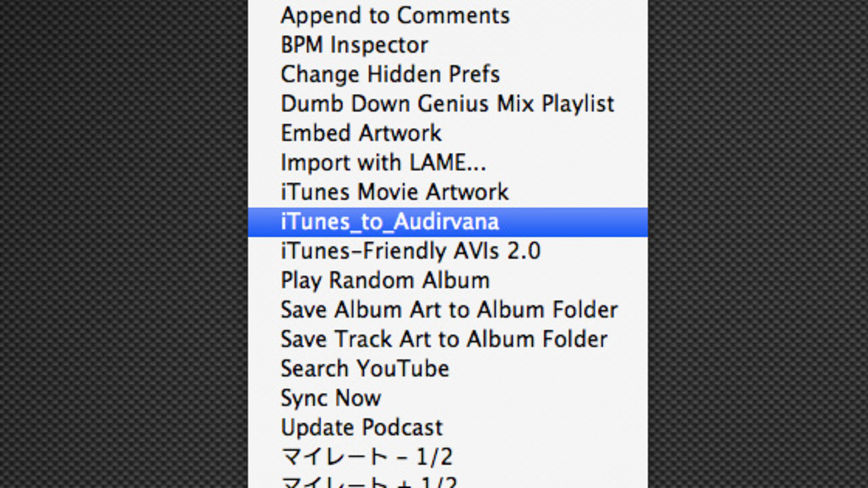Choose the マイレート + 1/2 entry
Image resolution: width=868 pixels, height=488 pixels.
369,482
